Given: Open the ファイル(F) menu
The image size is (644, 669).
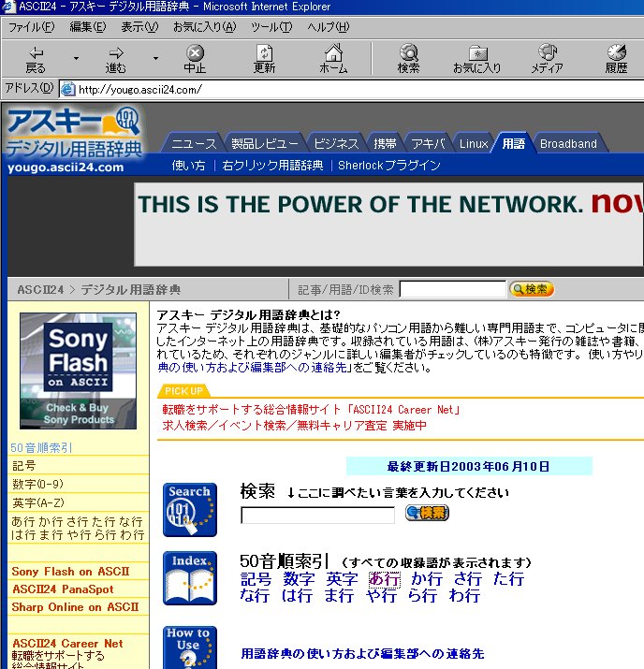Looking at the screenshot, I should [32, 27].
